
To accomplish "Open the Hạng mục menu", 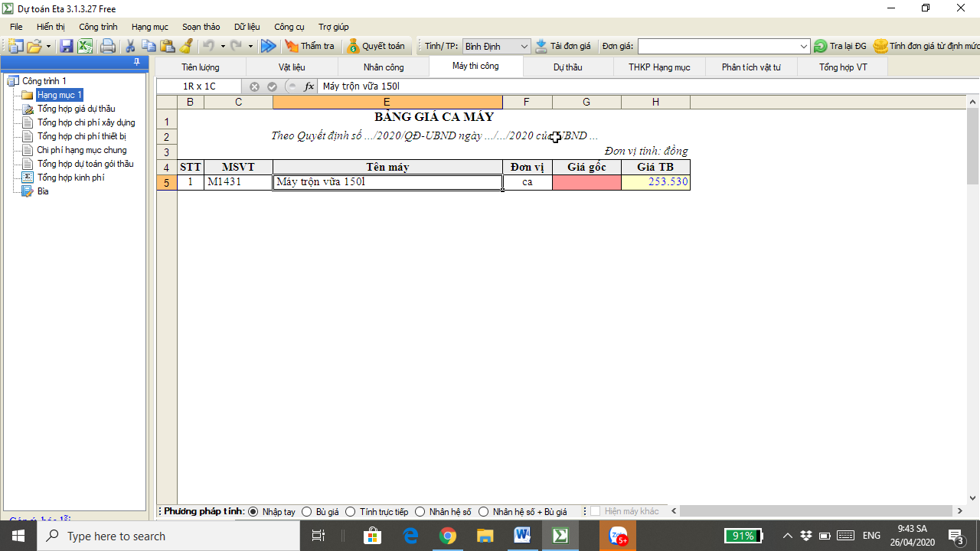I will point(150,27).
